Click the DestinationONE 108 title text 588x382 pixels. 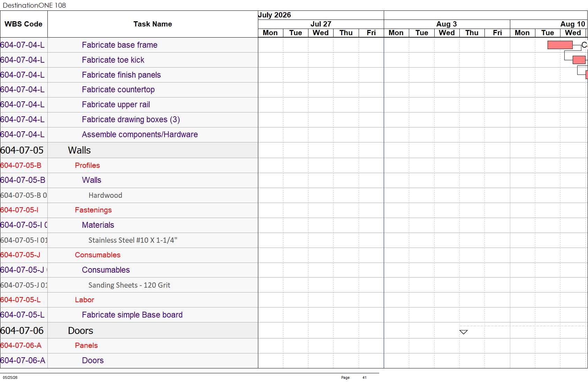pos(34,5)
